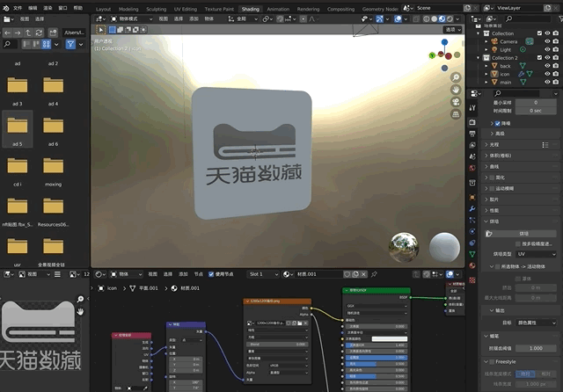This screenshot has width=563, height=392.
Task: Unlink material 材质.001 with the X
Action: [x=363, y=274]
